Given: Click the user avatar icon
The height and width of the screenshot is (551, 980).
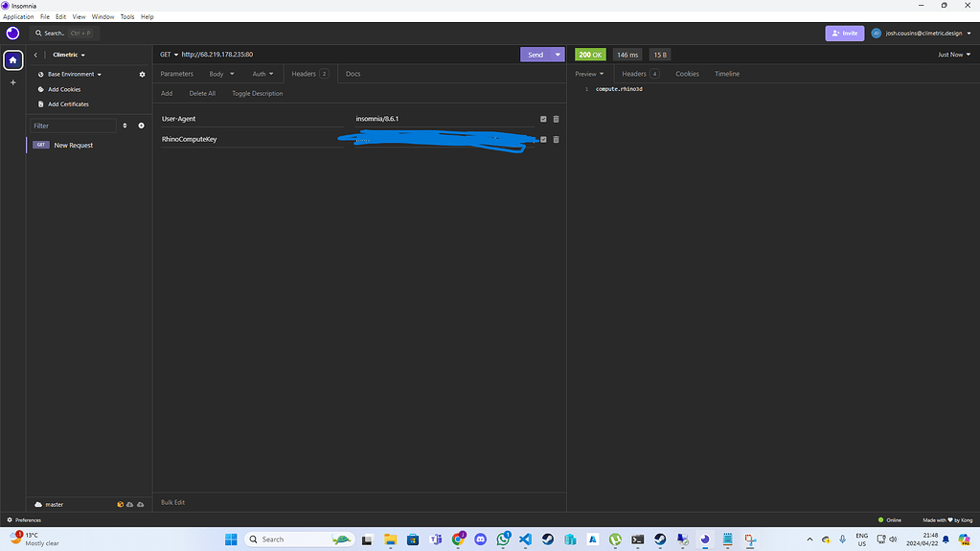Looking at the screenshot, I should pyautogui.click(x=877, y=34).
